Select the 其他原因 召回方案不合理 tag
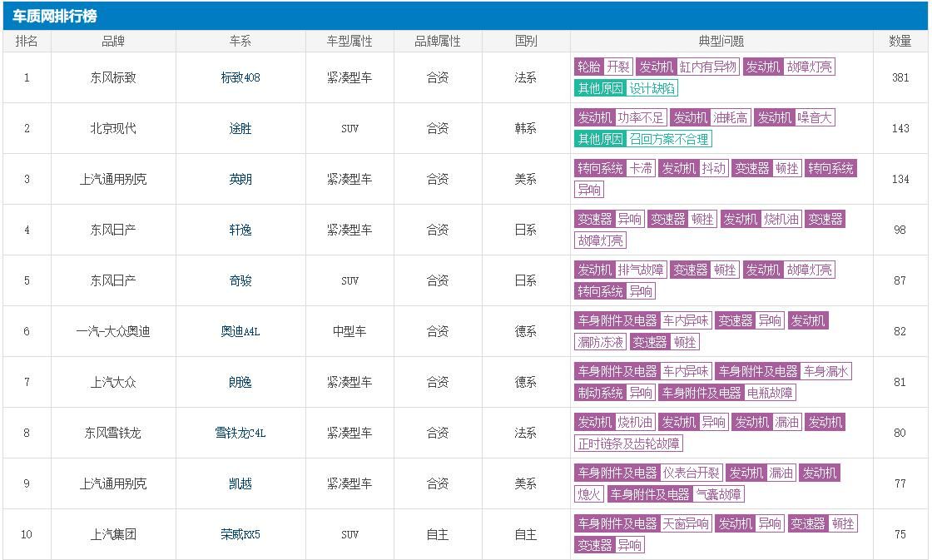Image resolution: width=932 pixels, height=560 pixels. (643, 139)
